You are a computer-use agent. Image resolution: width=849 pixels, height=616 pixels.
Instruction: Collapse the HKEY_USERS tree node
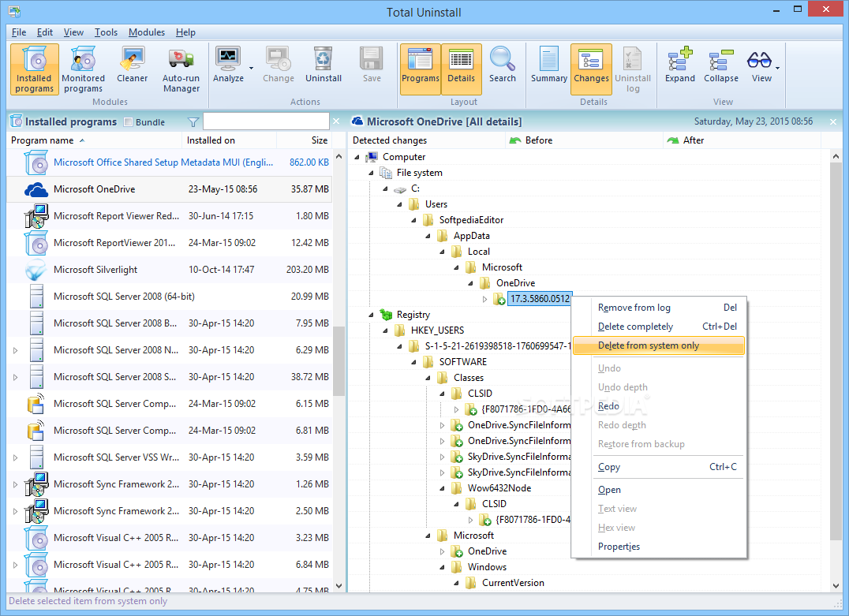click(385, 330)
